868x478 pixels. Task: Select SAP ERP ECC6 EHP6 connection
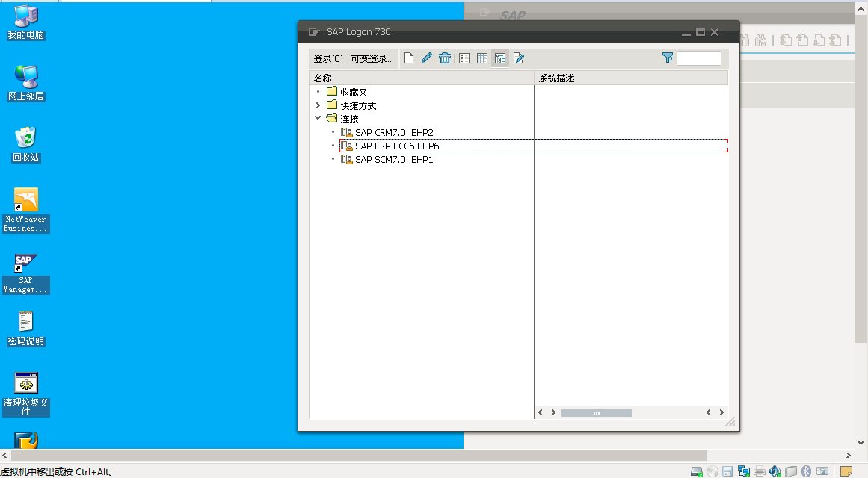[397, 146]
